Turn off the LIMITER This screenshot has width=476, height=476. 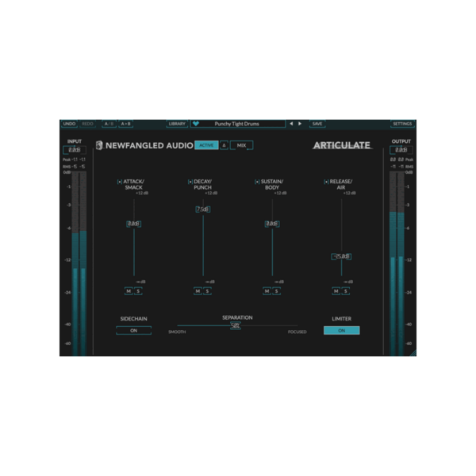click(x=341, y=331)
